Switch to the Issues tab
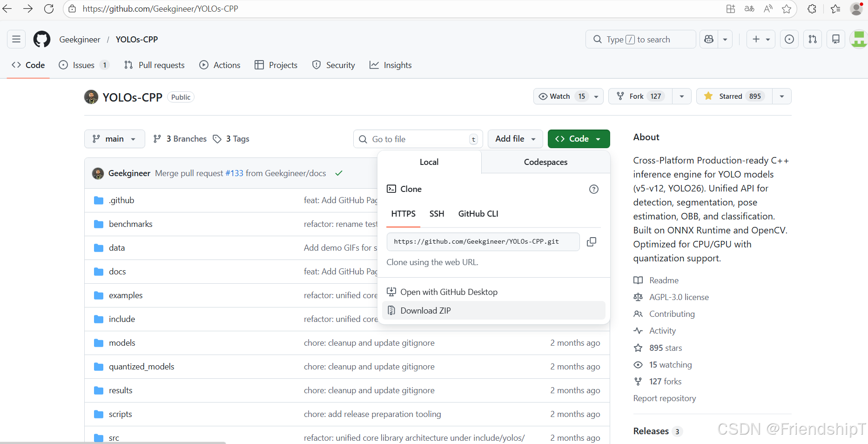Image resolution: width=868 pixels, height=444 pixels. 84,65
